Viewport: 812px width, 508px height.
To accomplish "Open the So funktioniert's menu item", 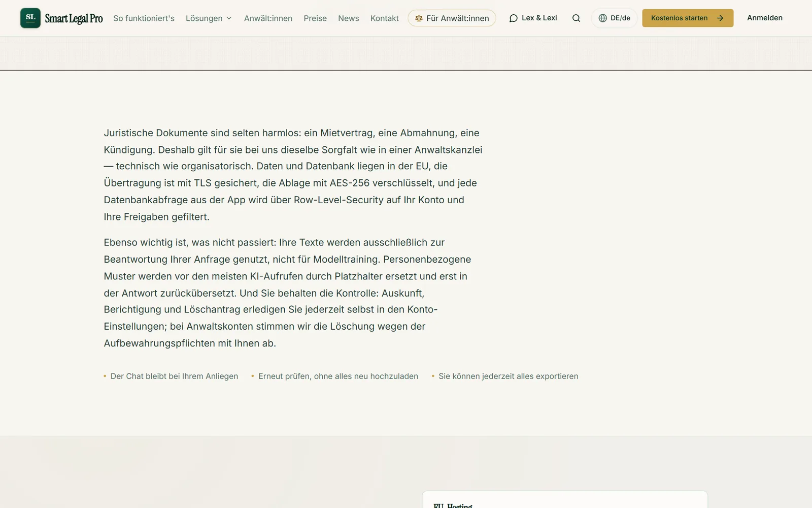I will (x=144, y=18).
